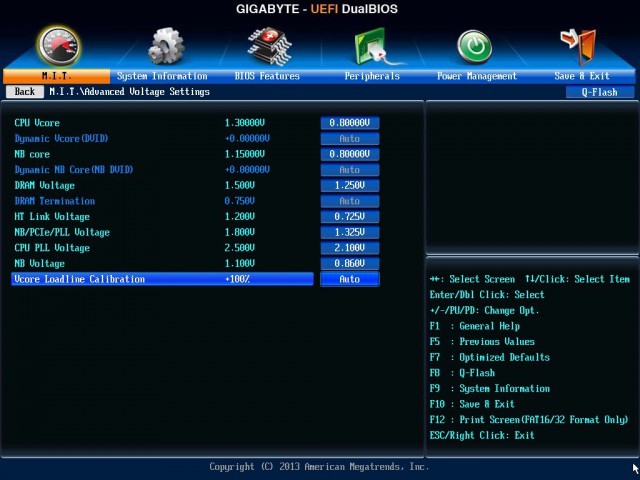Open the Dynamic NB Core(NB DVID) Auto option
This screenshot has height=480, width=640.
350,170
